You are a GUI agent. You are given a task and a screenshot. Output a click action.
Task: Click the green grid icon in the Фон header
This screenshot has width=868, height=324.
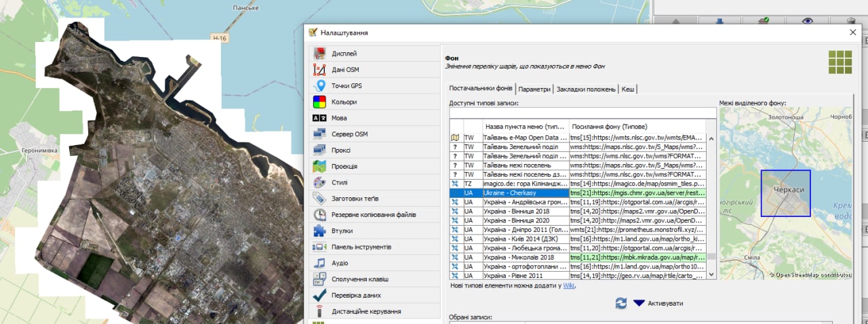point(840,61)
